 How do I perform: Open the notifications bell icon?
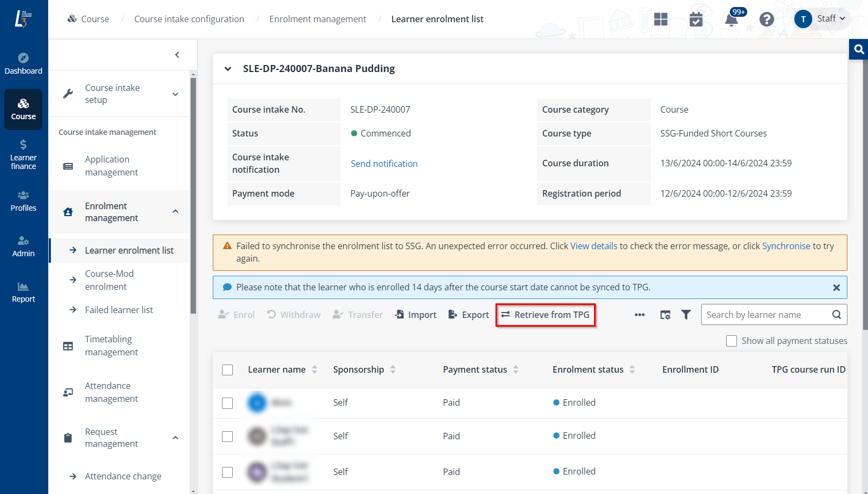pos(731,20)
